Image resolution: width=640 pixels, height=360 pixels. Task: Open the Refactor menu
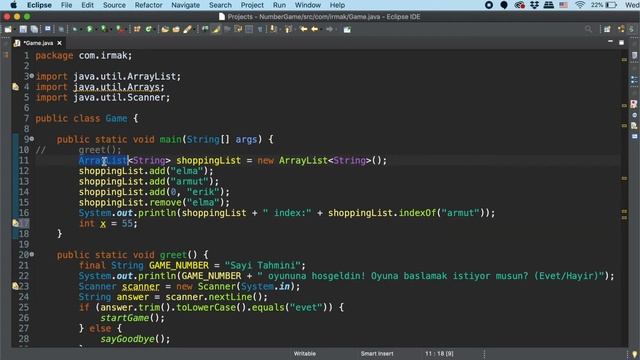(149, 5)
